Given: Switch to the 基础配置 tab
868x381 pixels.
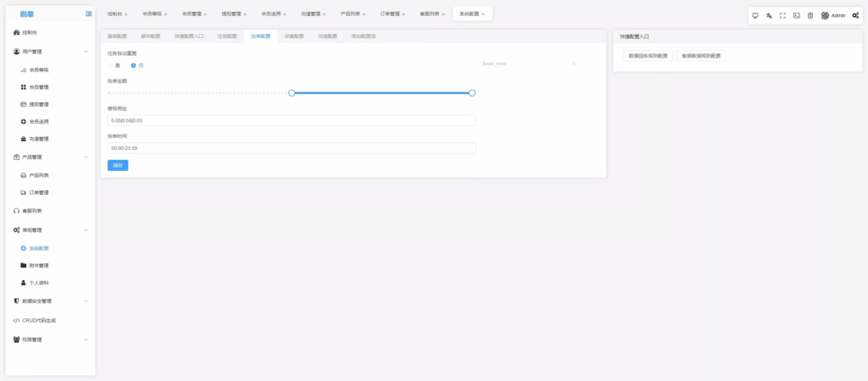Looking at the screenshot, I should [x=117, y=36].
